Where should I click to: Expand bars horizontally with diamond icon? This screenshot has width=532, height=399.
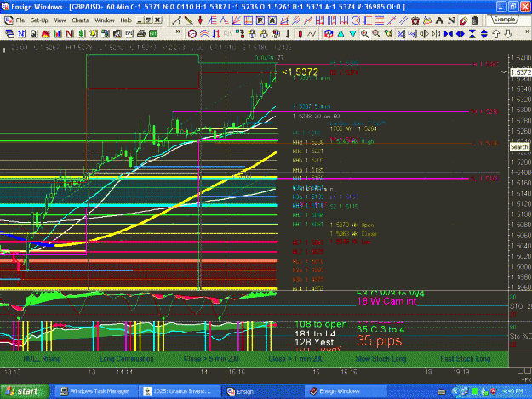click(460, 34)
